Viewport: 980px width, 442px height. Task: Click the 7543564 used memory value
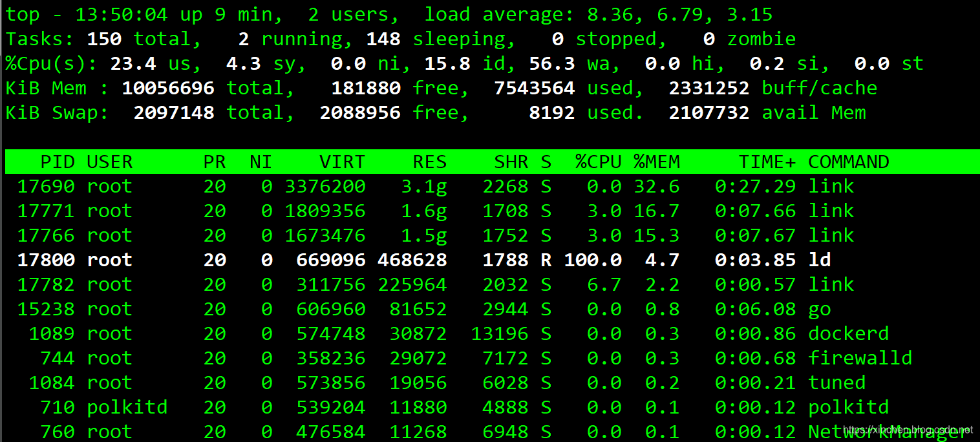(x=535, y=88)
